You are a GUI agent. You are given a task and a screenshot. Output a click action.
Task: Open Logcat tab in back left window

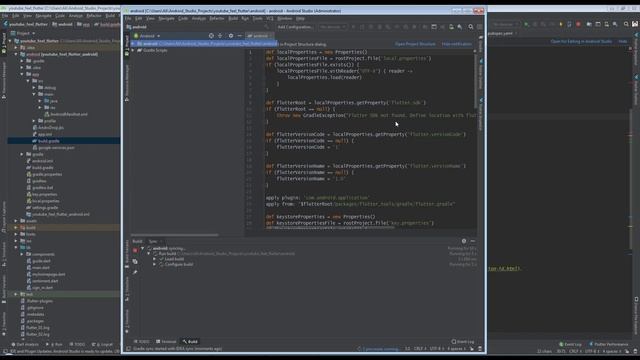click(102, 344)
